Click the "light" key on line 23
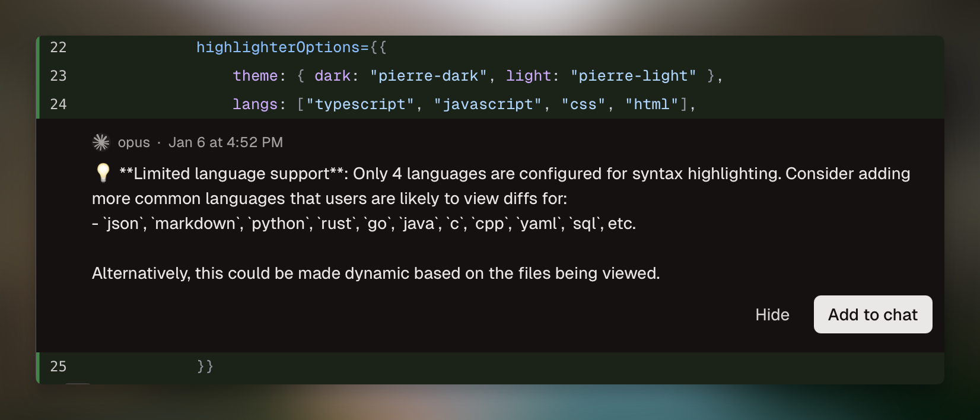The height and width of the screenshot is (420, 980). [528, 76]
